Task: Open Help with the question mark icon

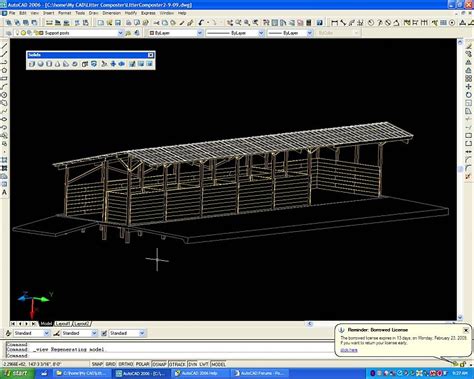Action: point(320,23)
